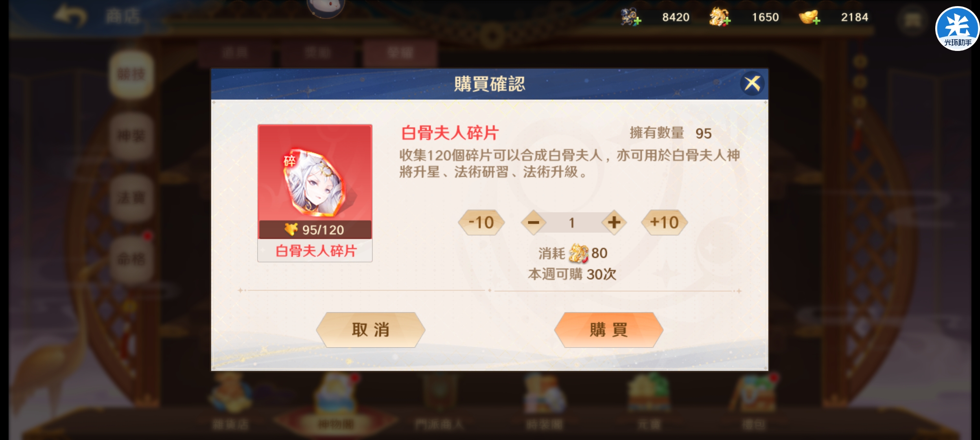Close the 購買確認 dialog with X
Image resolution: width=980 pixels, height=440 pixels.
(752, 84)
